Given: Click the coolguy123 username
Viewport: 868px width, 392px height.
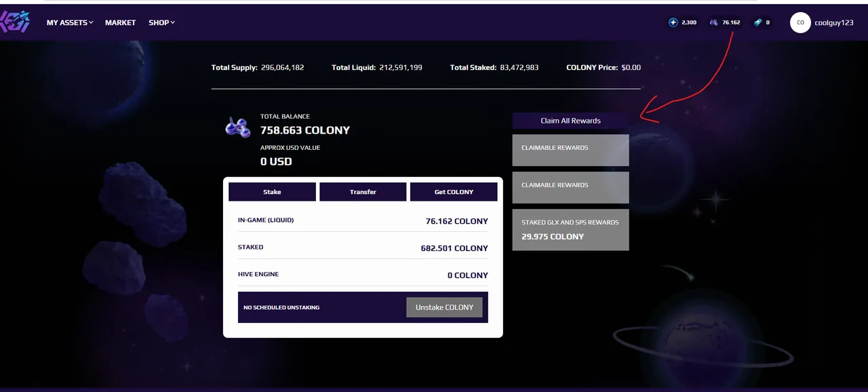Looking at the screenshot, I should pos(834,22).
